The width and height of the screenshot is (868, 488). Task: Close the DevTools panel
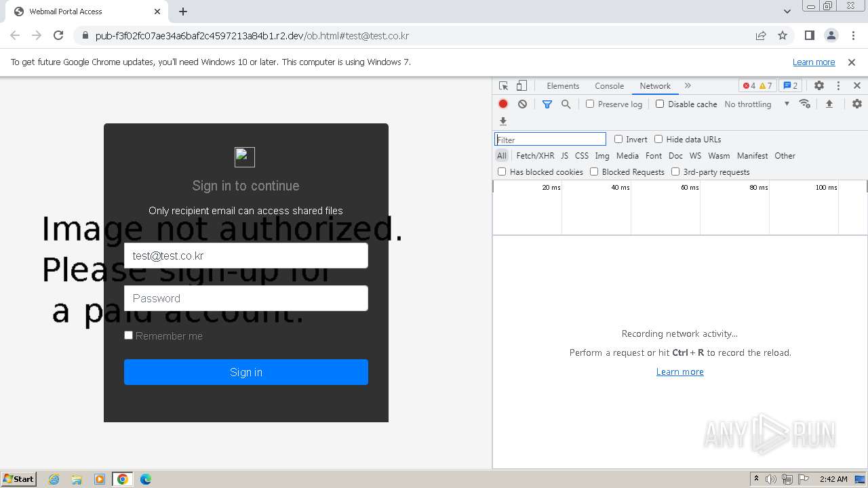pyautogui.click(x=857, y=86)
